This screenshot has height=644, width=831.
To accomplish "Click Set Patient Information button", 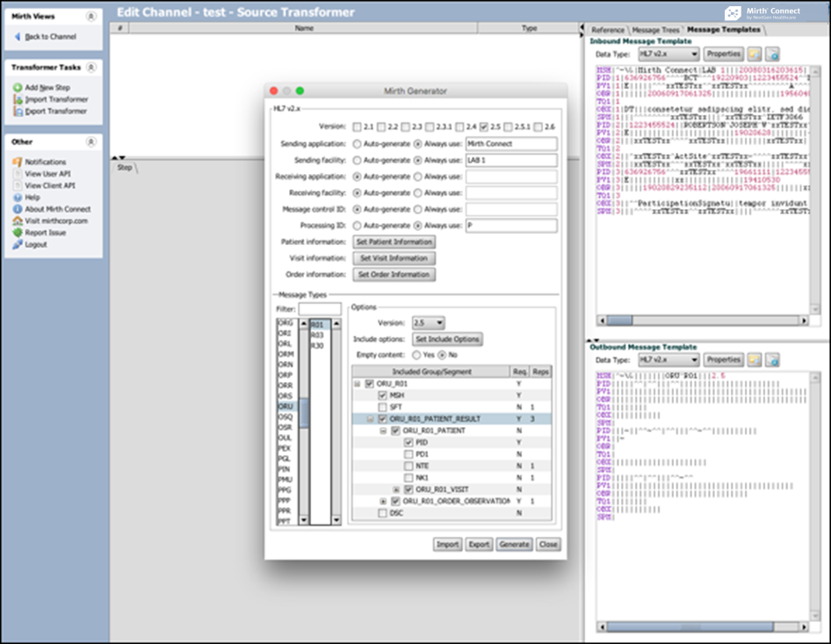I will [394, 242].
